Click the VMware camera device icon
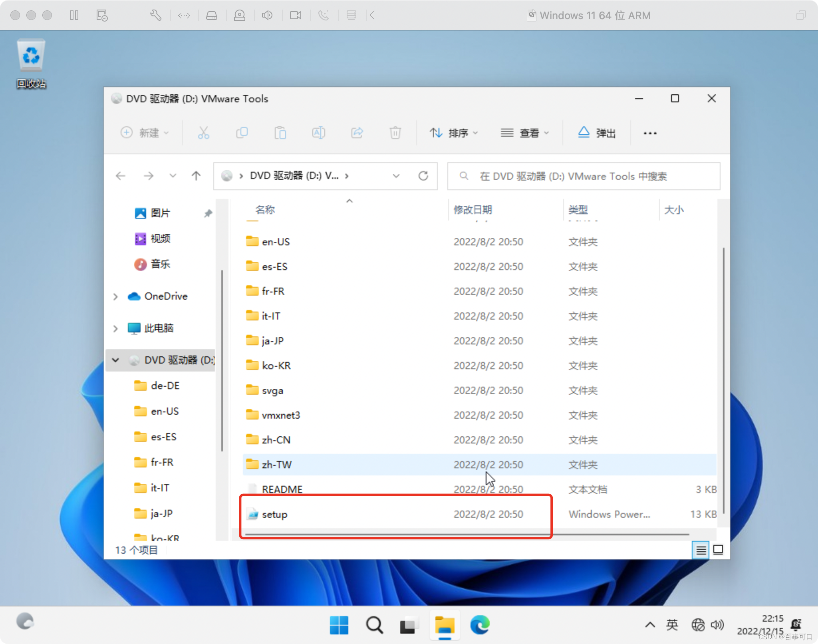The image size is (818, 644). pos(296,15)
